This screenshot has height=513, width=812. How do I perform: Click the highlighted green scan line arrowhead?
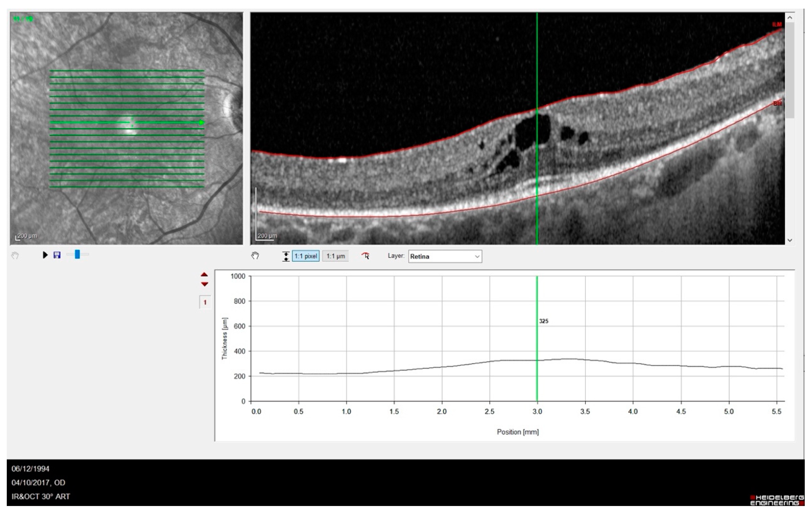(201, 122)
